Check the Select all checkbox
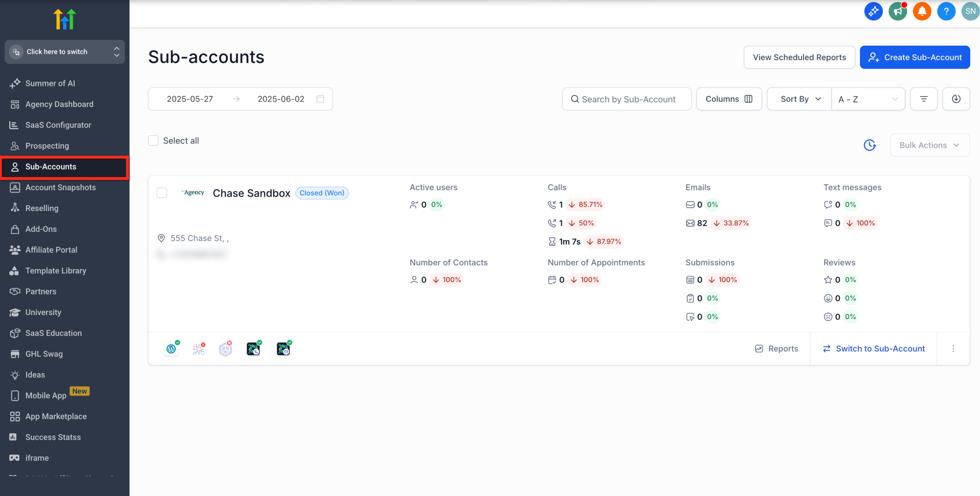 coord(153,140)
